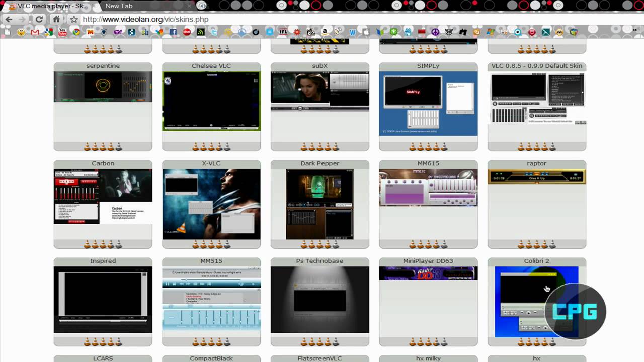This screenshot has width=644, height=362.
Task: Click the hx milky skin title
Action: (428, 358)
